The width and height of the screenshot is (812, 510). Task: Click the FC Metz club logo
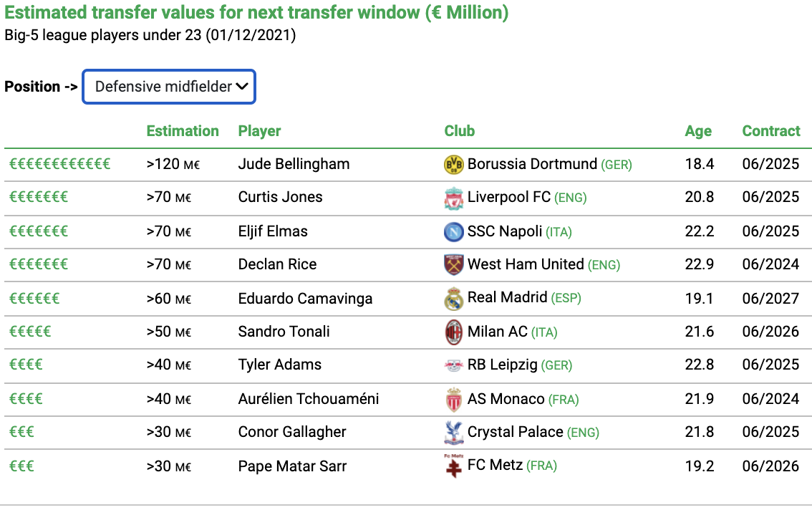pyautogui.click(x=454, y=466)
